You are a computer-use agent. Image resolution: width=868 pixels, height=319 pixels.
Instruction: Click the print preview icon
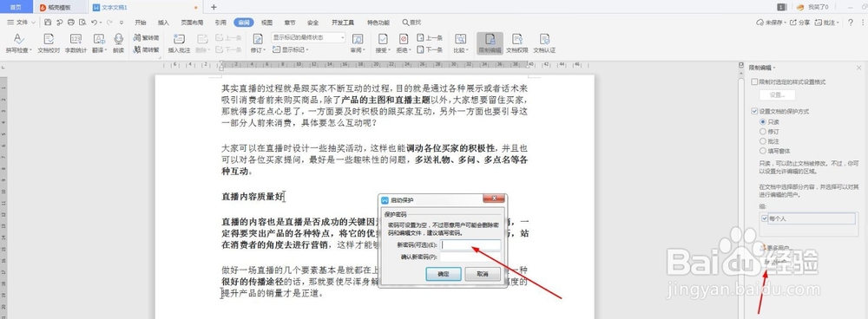pos(82,23)
